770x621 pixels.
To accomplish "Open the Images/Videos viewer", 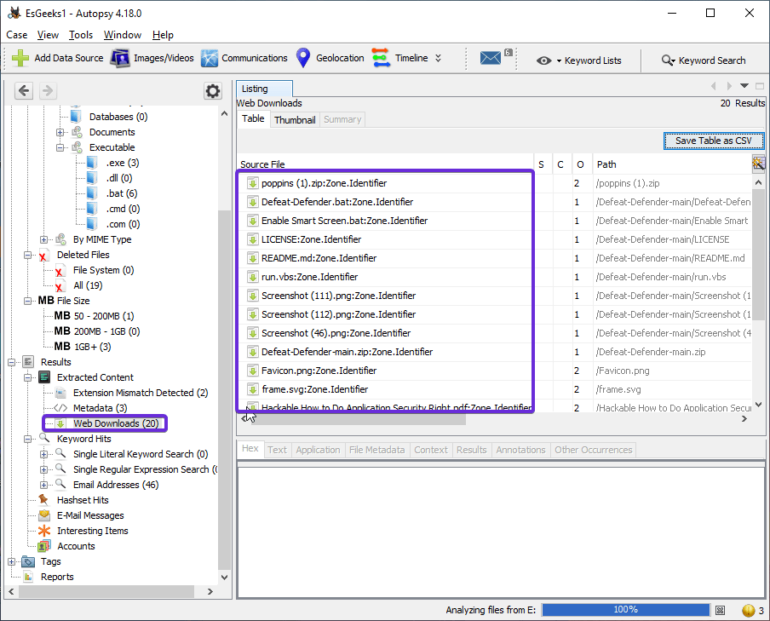I will 120,58.
